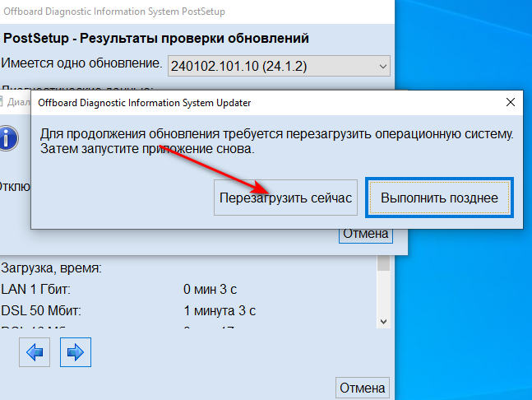The width and height of the screenshot is (532, 400).
Task: Choose 'Выполнить позднее' to postpone restart
Action: click(439, 198)
